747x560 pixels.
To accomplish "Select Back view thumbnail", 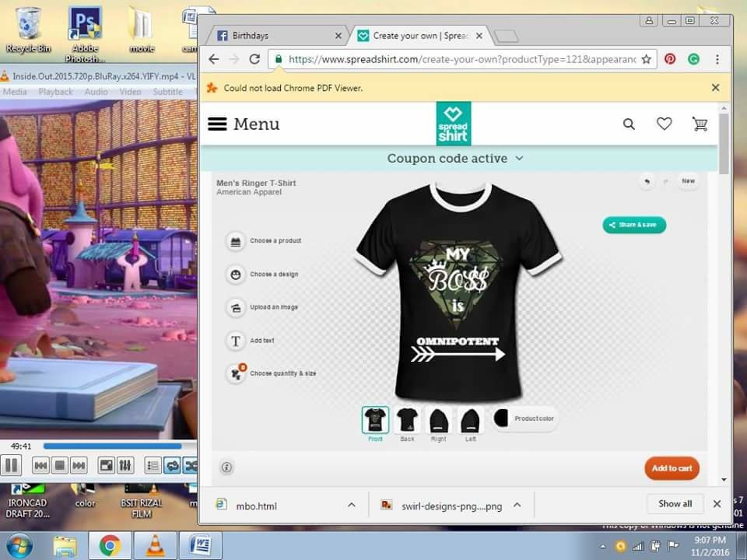I will point(407,420).
